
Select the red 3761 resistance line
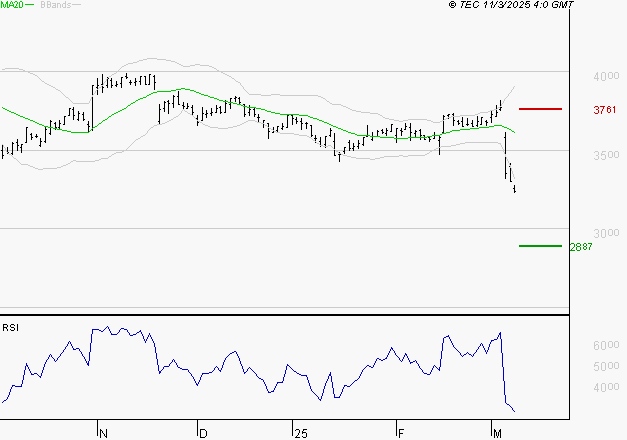539,108
